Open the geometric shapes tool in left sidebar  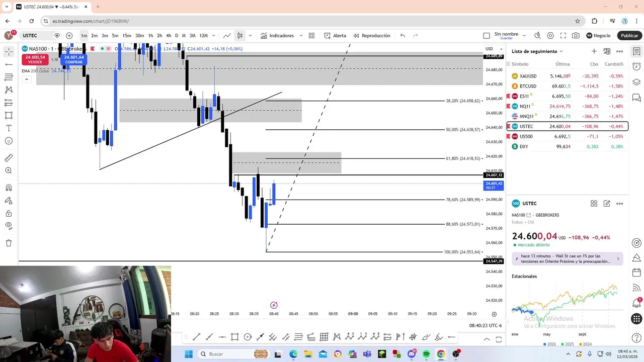[x=9, y=115]
